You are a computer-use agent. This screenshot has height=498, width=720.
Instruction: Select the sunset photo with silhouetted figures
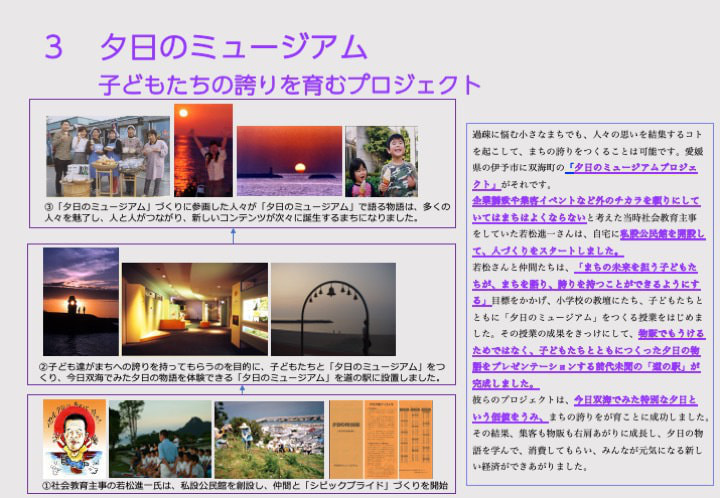[x=202, y=150]
